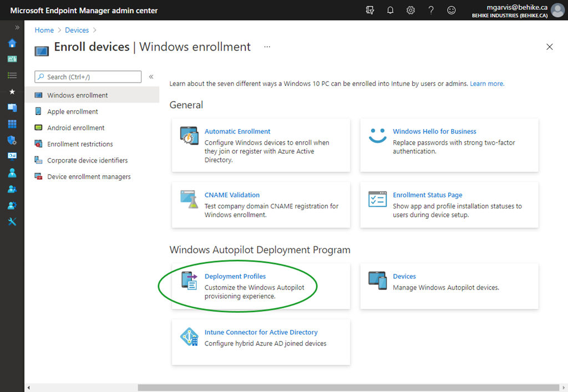Expand the left navigation with the double arrow

(x=18, y=26)
